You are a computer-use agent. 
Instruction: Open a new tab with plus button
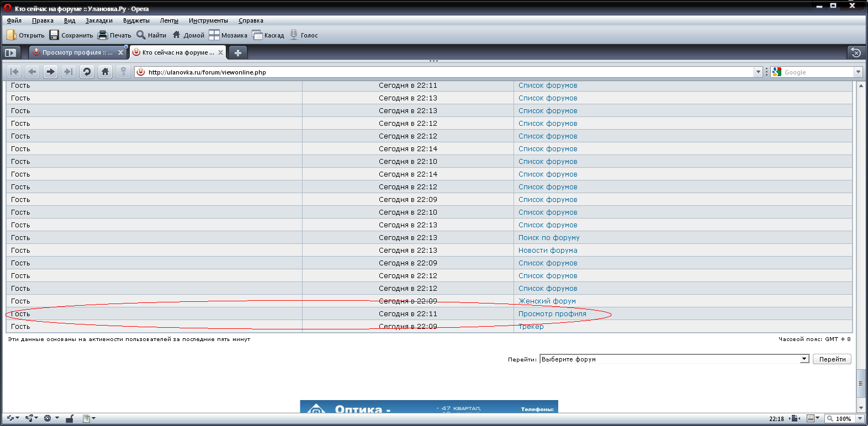237,52
